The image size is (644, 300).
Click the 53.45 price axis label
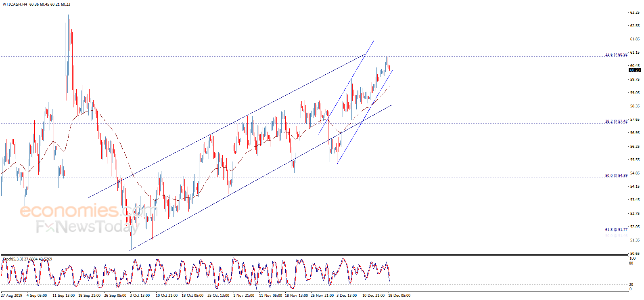pos(635,200)
